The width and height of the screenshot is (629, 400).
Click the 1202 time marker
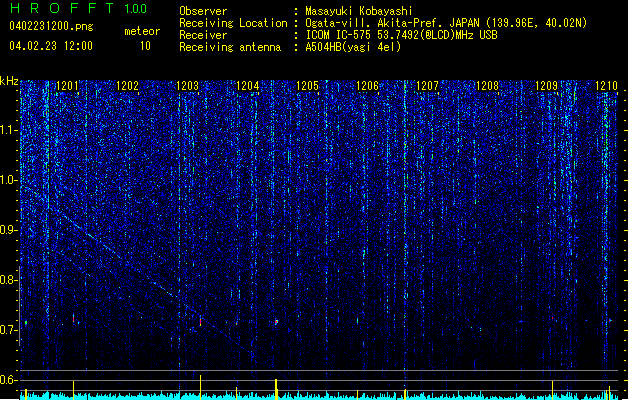[x=127, y=86]
